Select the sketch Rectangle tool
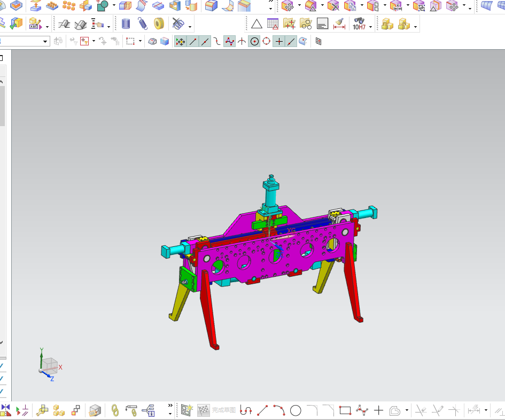This screenshot has width=505, height=420. point(345,410)
